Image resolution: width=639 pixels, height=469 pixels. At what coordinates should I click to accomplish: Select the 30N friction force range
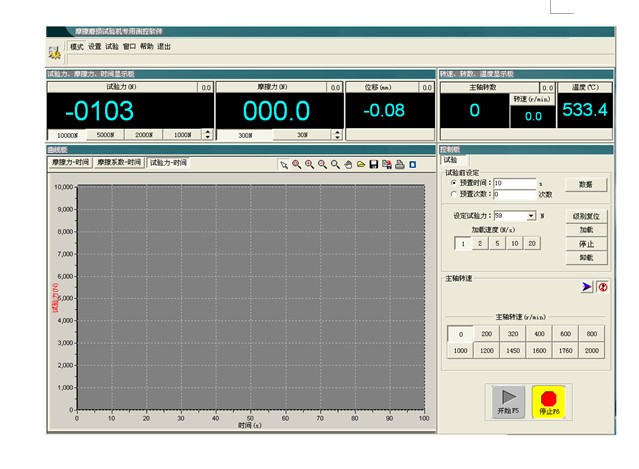tap(302, 135)
